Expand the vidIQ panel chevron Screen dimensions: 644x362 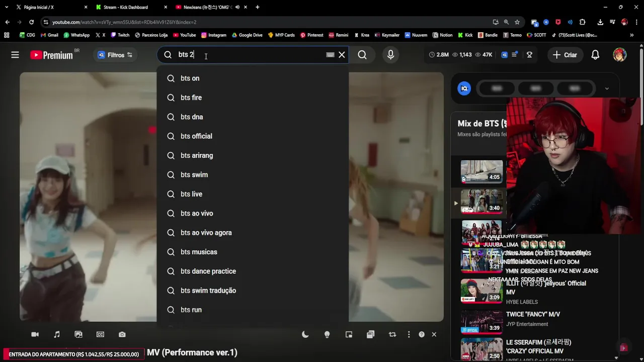point(607,88)
